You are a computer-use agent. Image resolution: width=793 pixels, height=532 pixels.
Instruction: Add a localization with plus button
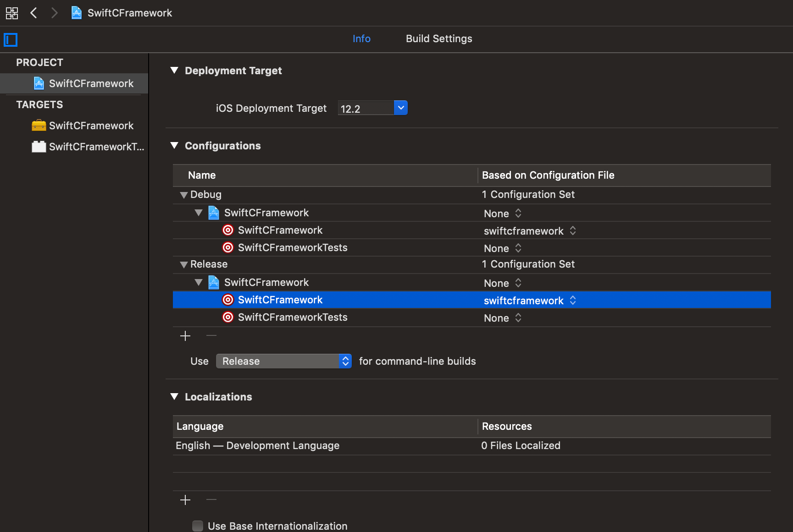pos(185,500)
